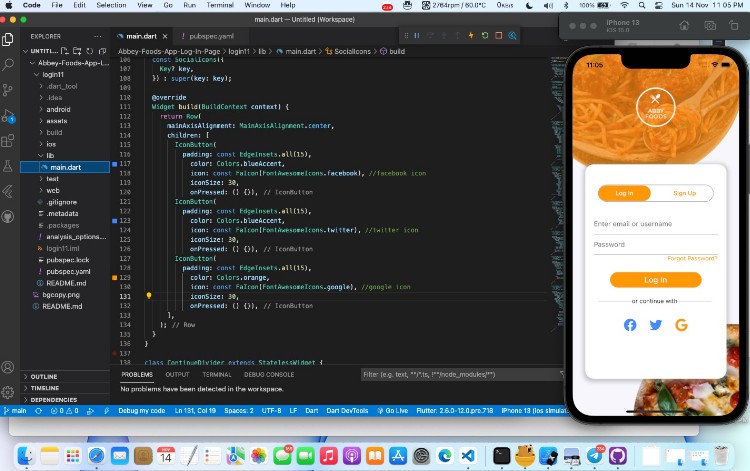
Task: Collapse all folders in Explorer
Action: pos(102,51)
